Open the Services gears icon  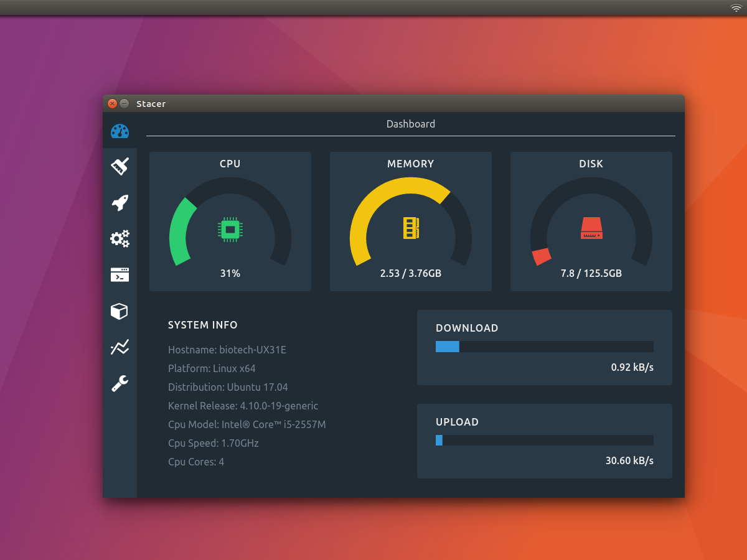[120, 238]
